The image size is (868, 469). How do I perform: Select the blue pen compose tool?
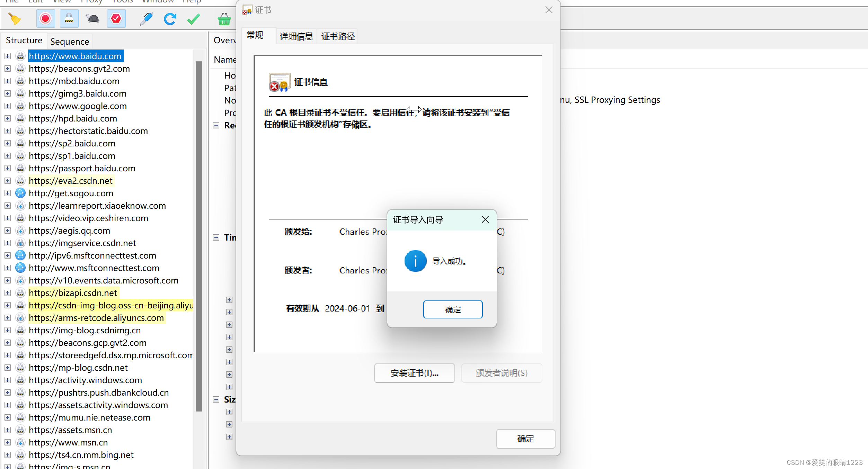146,19
